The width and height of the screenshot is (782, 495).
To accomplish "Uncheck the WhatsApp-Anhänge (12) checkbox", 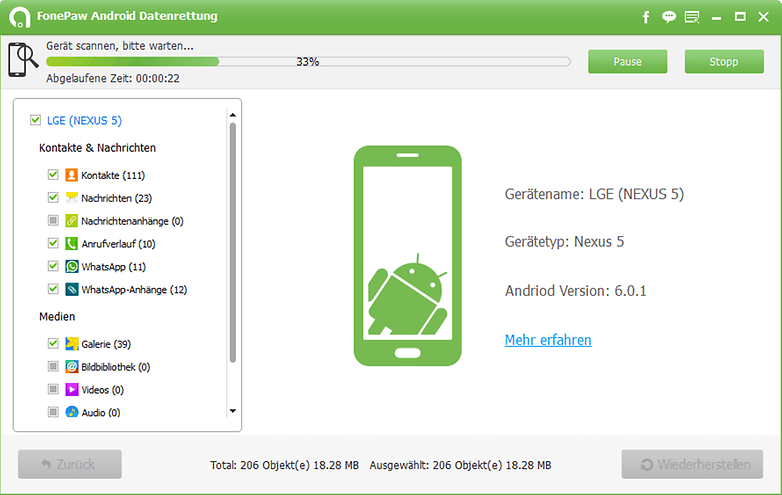I will pyautogui.click(x=53, y=289).
